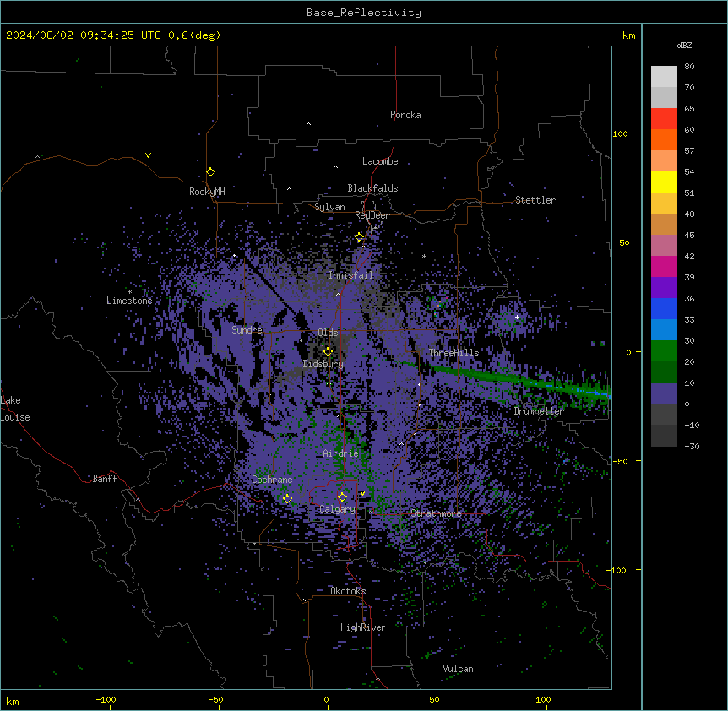Pick the red 60-65 dBZ legend swatch

[664, 119]
